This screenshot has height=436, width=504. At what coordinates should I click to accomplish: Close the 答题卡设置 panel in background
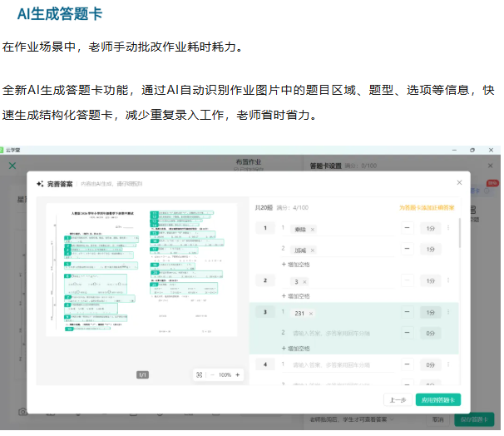(x=490, y=166)
